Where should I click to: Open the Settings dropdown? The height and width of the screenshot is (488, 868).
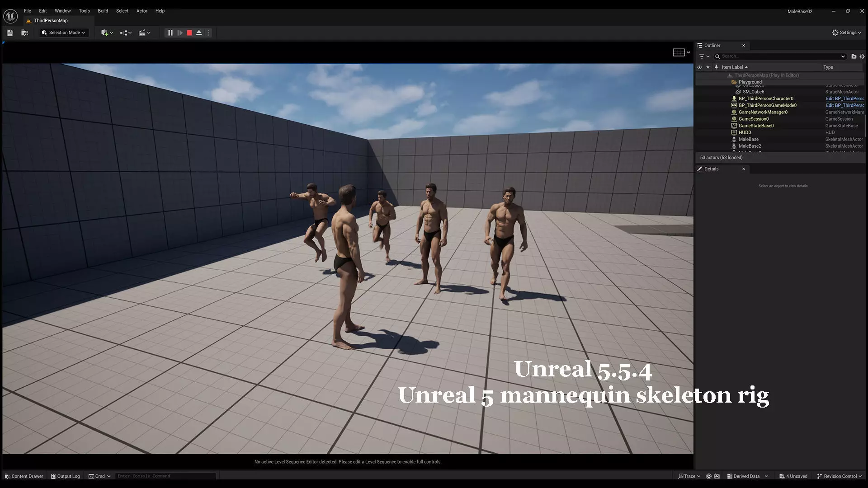pyautogui.click(x=847, y=33)
